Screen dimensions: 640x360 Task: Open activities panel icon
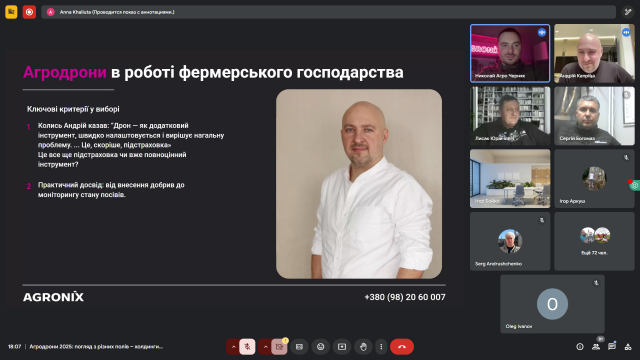[x=628, y=347]
